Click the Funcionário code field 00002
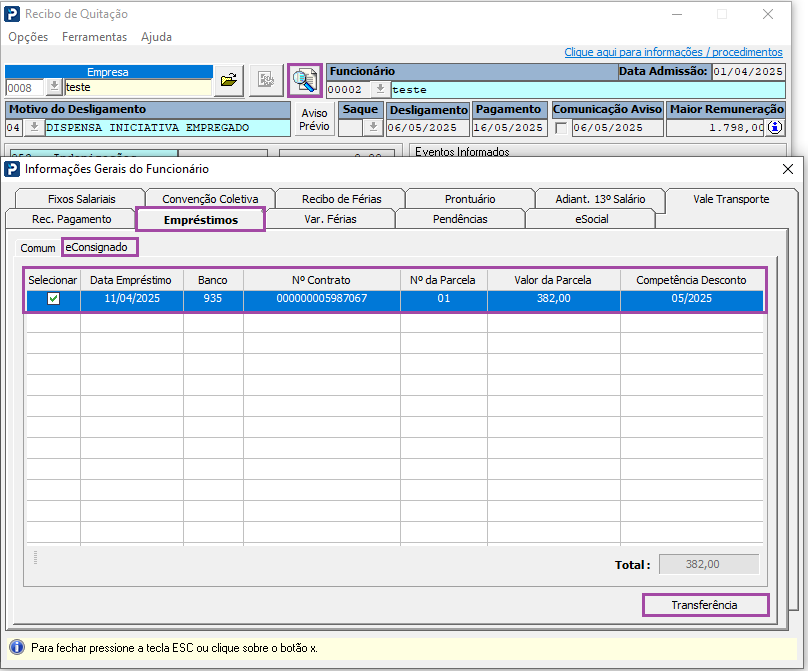 pos(348,89)
